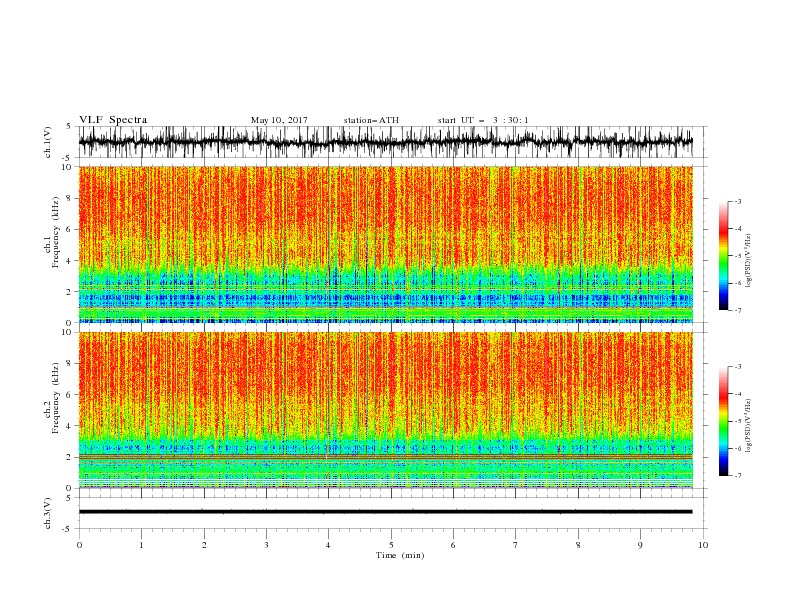
Task: Click the ch.2 PSD color bar
Action: pyautogui.click(x=723, y=421)
